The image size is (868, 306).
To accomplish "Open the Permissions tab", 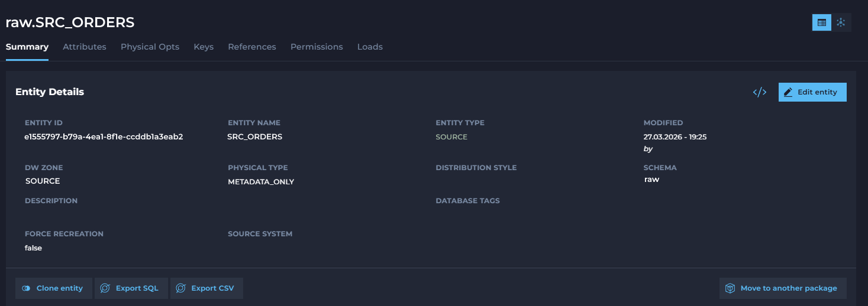I will (317, 47).
